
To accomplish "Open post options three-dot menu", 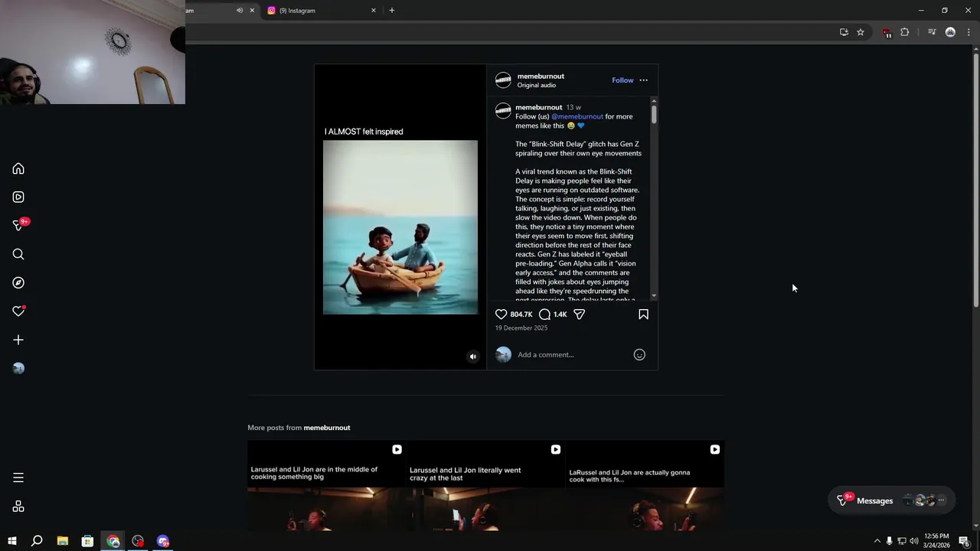I will [x=643, y=80].
